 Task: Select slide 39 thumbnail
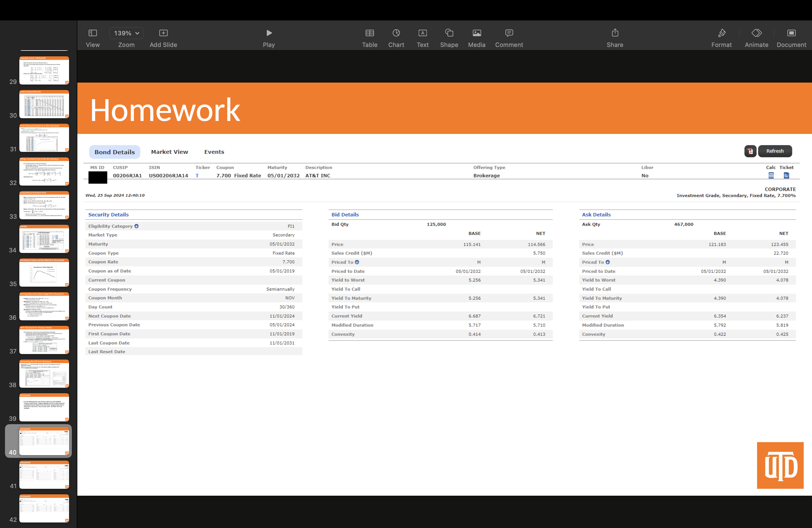(44, 407)
